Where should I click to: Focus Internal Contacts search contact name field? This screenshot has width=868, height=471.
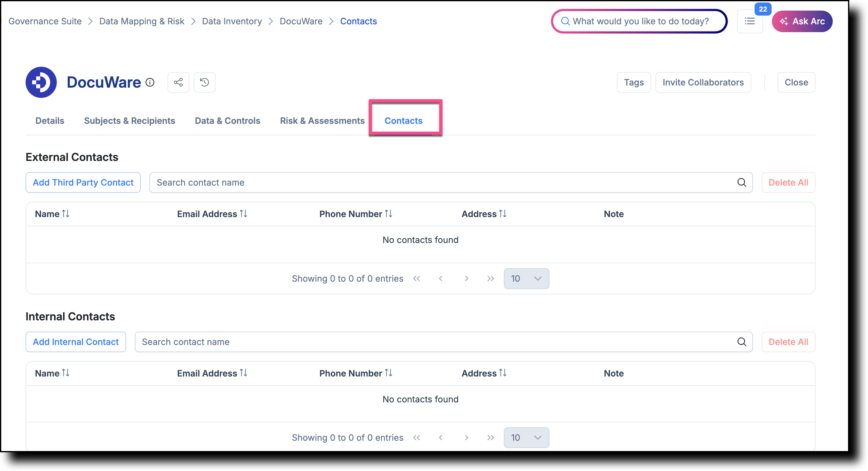tap(443, 342)
